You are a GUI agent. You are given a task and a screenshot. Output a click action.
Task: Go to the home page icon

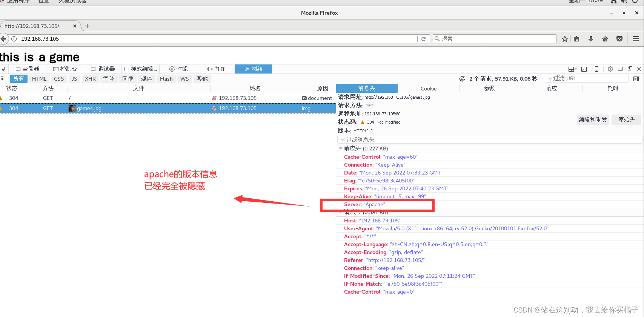click(x=605, y=39)
